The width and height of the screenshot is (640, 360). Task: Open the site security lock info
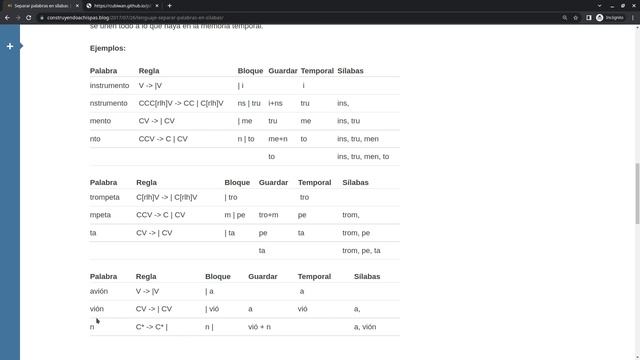pos(42,18)
